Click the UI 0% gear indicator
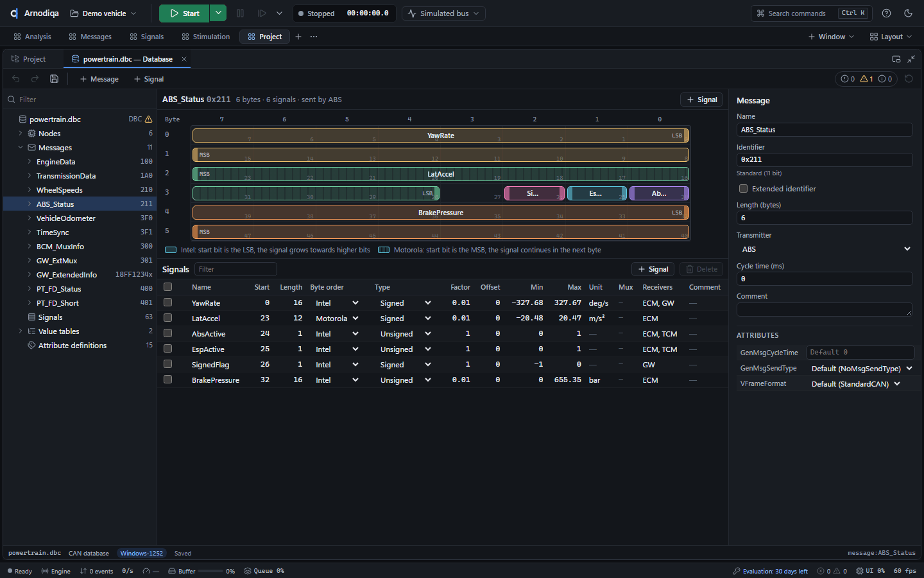Viewport: 924px width, 578px height. (871, 571)
